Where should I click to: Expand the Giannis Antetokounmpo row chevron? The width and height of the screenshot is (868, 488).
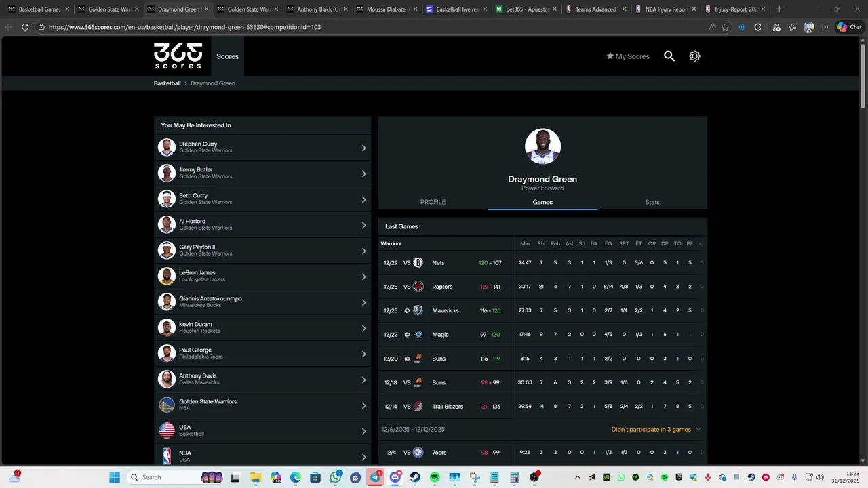click(x=363, y=302)
